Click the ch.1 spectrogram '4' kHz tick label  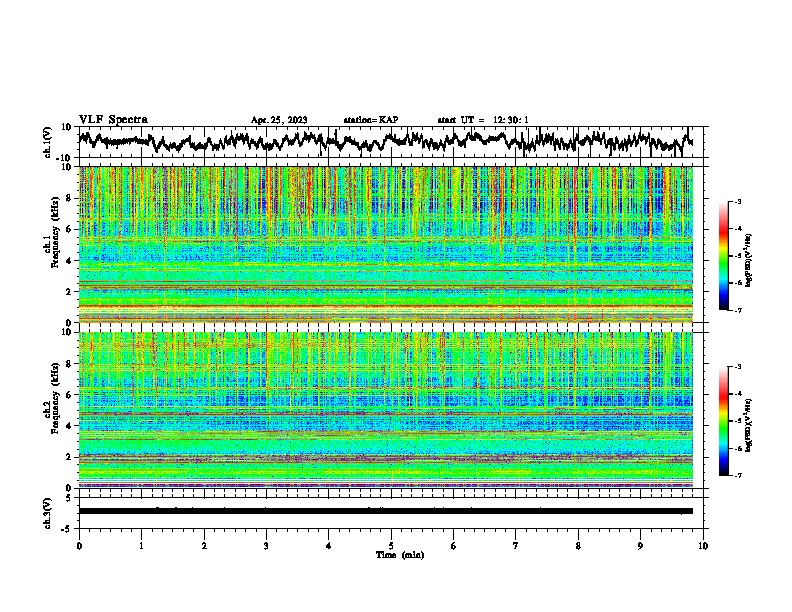click(69, 261)
